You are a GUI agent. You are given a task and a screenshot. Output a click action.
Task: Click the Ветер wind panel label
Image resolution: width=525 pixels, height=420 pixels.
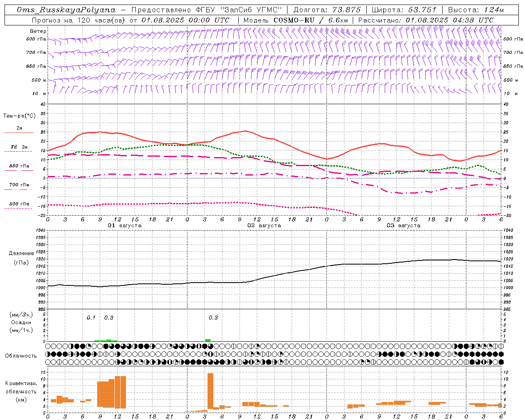pyautogui.click(x=38, y=31)
